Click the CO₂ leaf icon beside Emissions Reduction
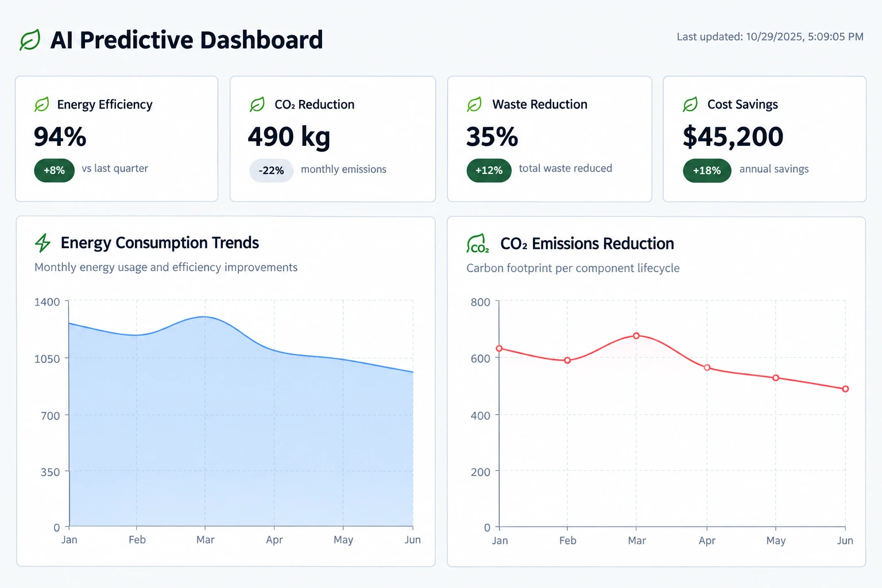Image resolution: width=882 pixels, height=588 pixels. click(x=478, y=243)
